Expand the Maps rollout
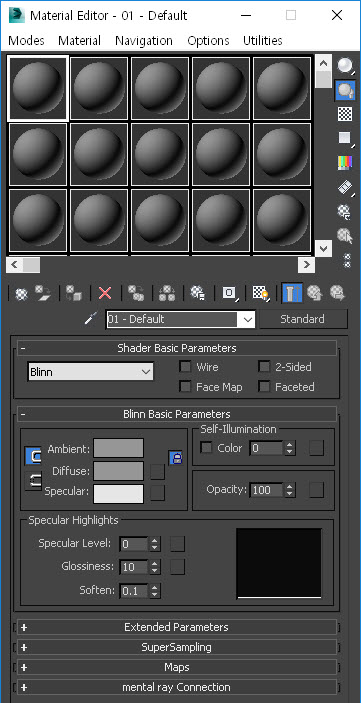Screen dimensions: 361x703 click(177, 667)
